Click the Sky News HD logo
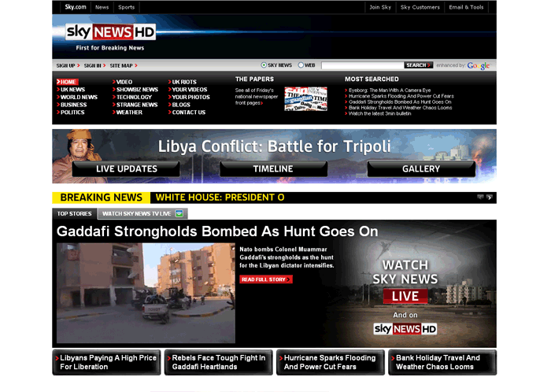Screen dimensions: 551x392 (110, 32)
